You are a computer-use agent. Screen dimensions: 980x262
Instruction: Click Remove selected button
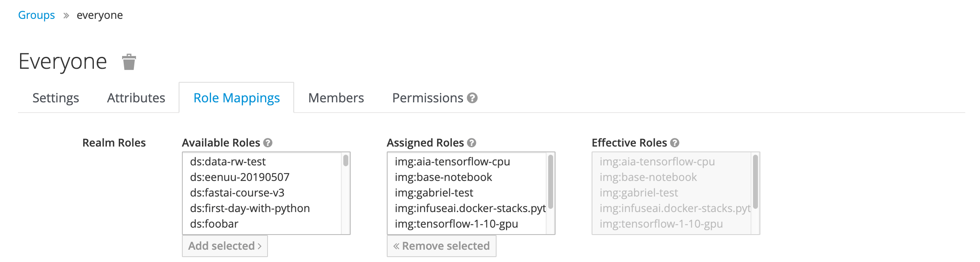point(441,246)
